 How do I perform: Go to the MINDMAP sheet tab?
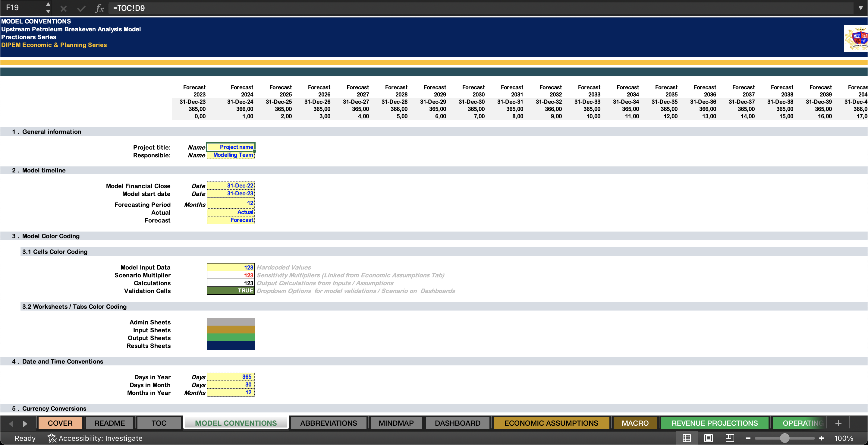click(396, 423)
